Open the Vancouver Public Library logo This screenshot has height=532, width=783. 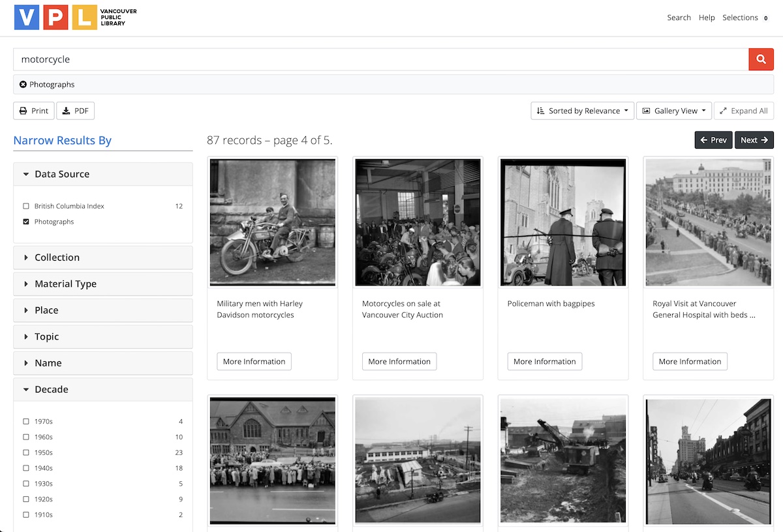click(x=76, y=18)
